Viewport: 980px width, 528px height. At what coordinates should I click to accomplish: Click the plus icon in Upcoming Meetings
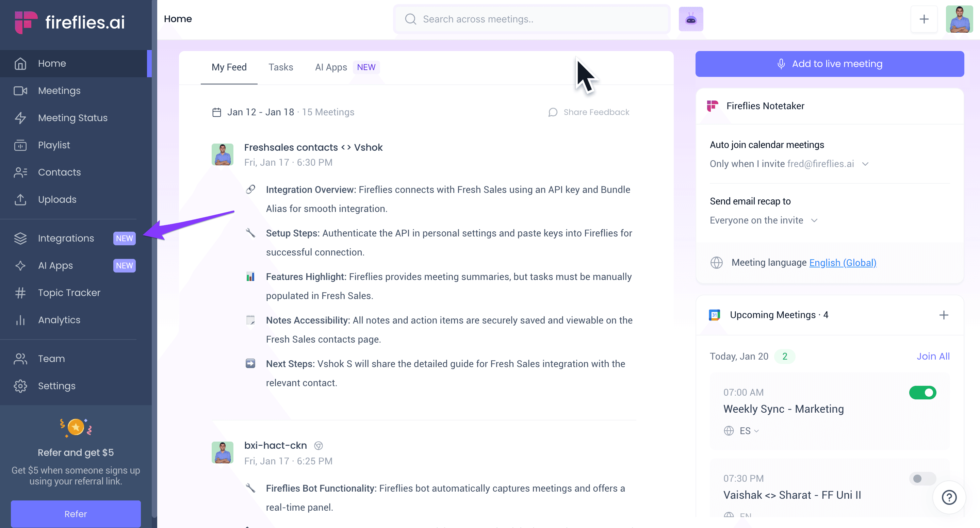coord(944,315)
